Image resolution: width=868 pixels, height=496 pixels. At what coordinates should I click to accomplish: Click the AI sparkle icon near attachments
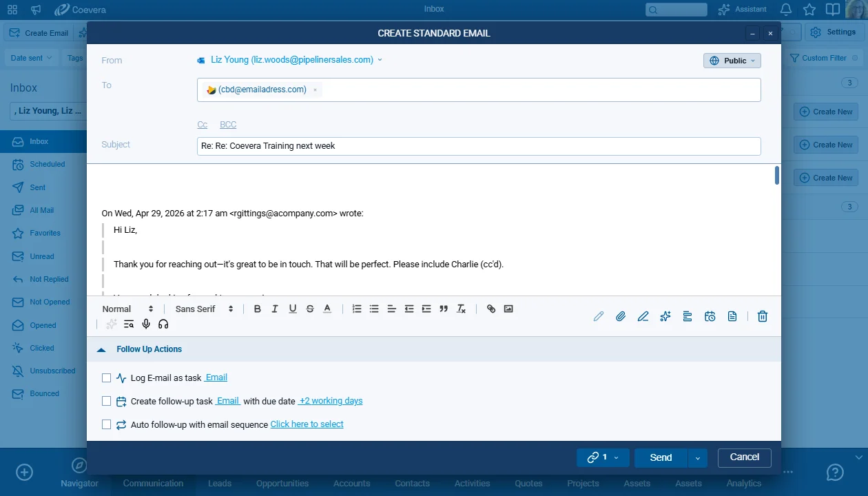click(665, 316)
